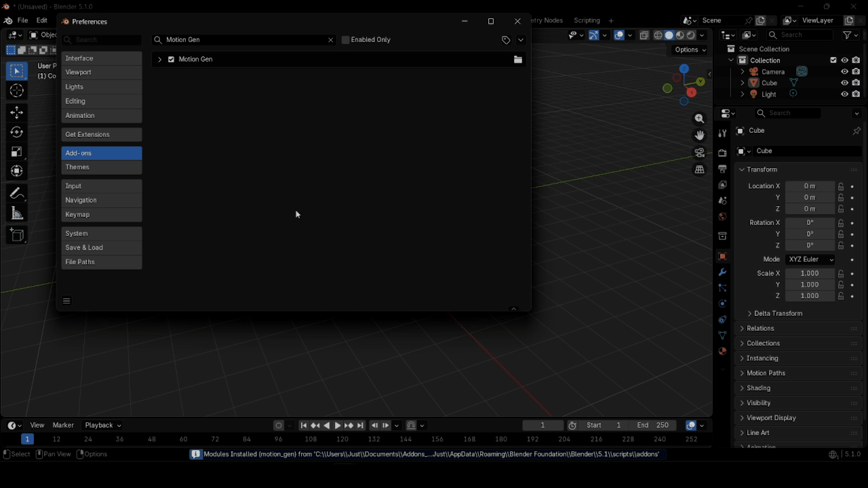This screenshot has height=488, width=868.
Task: Open the Material properties tab icon
Action: pos(722,351)
